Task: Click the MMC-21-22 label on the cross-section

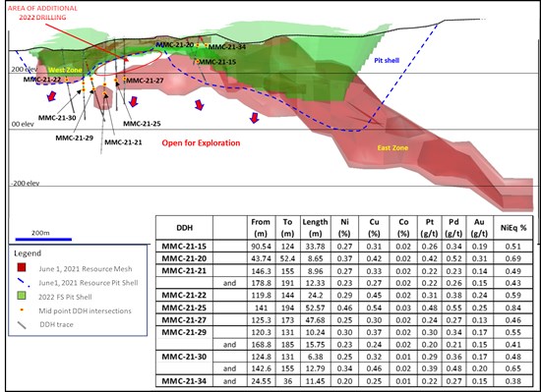Action: tap(42, 80)
